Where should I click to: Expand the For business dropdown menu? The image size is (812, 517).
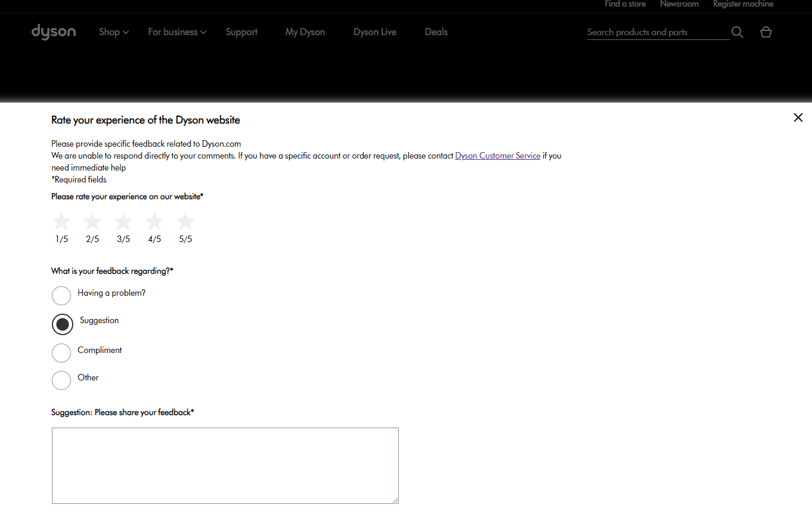[x=177, y=32]
